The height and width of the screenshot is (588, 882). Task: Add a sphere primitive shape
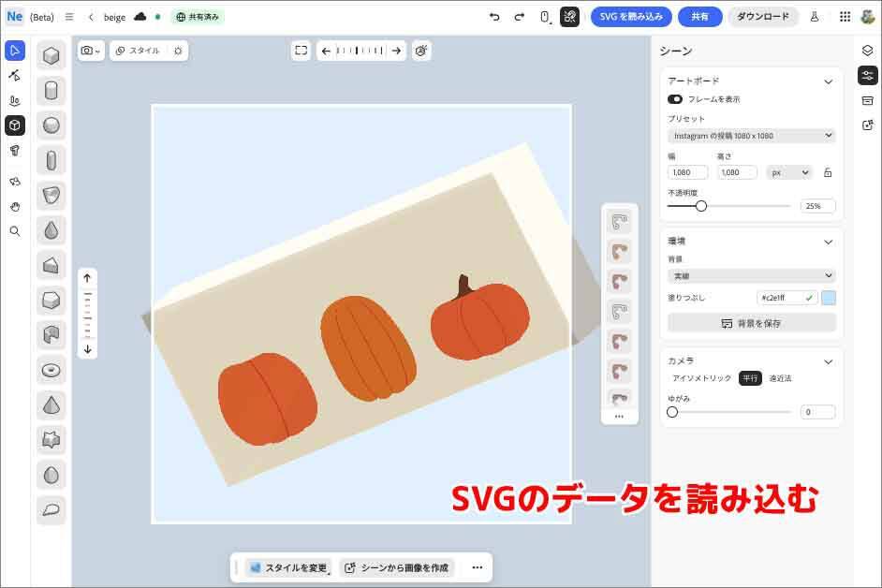[x=51, y=125]
